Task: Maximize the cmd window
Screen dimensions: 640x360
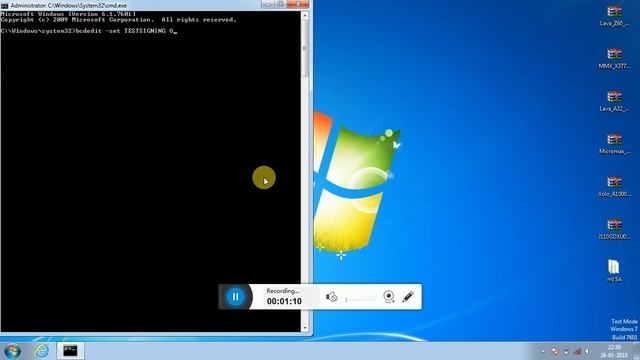Action: click(280, 4)
